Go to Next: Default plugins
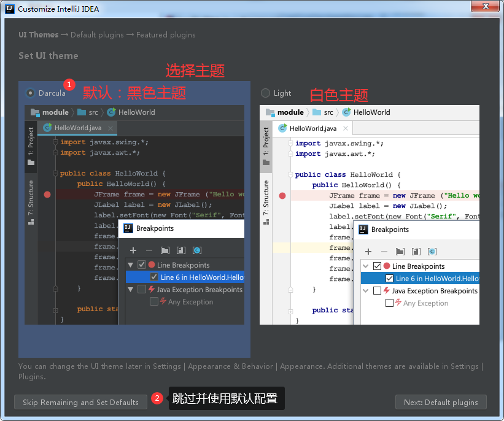The image size is (504, 421). tap(441, 402)
